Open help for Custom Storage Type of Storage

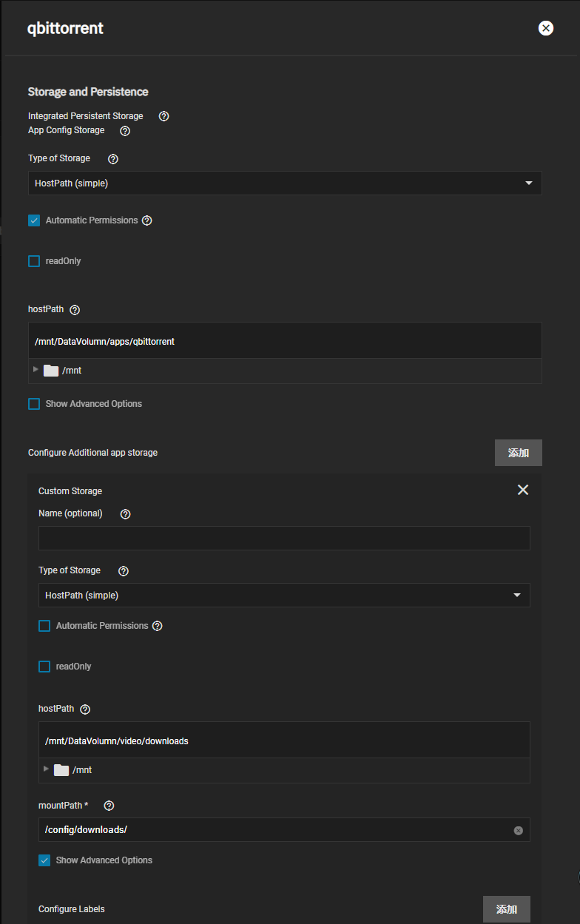(x=124, y=571)
